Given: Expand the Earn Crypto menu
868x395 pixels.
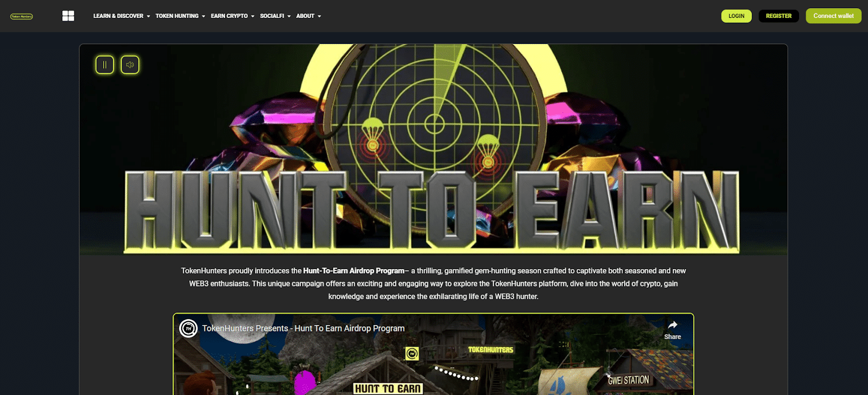Looking at the screenshot, I should tap(232, 16).
